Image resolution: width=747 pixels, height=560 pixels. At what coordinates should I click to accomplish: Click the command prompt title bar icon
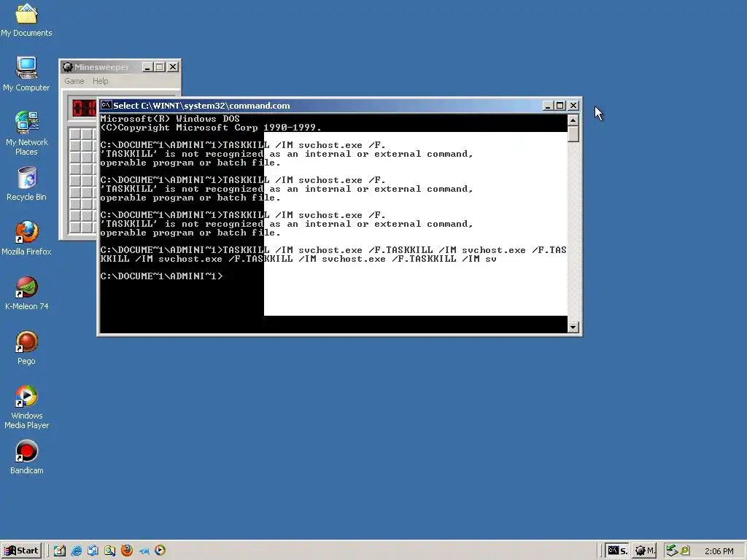(106, 105)
